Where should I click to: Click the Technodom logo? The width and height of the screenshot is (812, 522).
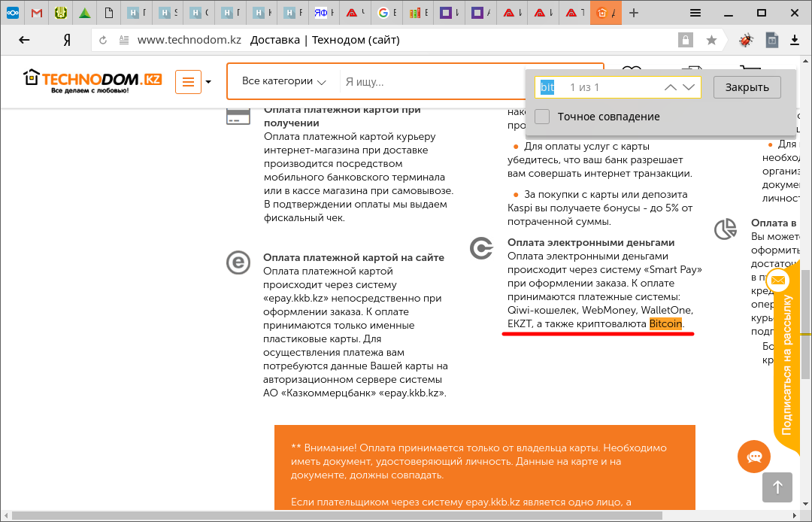point(92,81)
